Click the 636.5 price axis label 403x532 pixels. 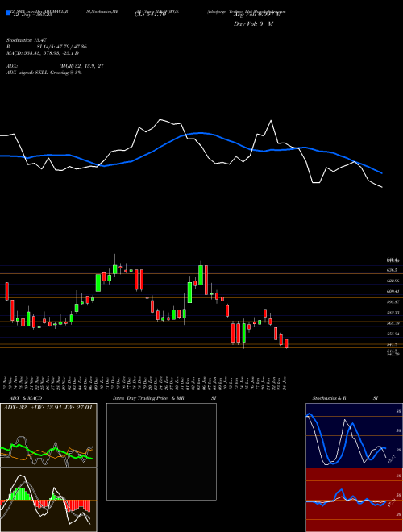coord(391,270)
